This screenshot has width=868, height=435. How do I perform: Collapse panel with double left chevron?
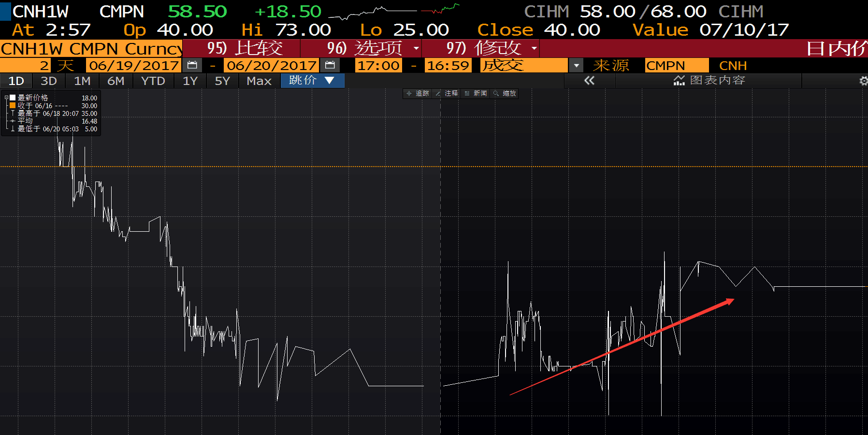click(589, 81)
